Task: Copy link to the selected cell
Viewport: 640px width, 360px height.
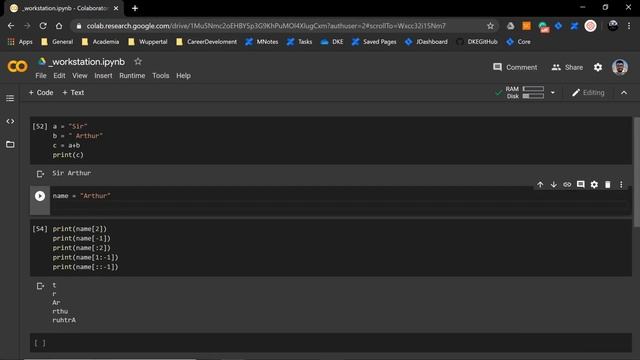Action: (567, 184)
